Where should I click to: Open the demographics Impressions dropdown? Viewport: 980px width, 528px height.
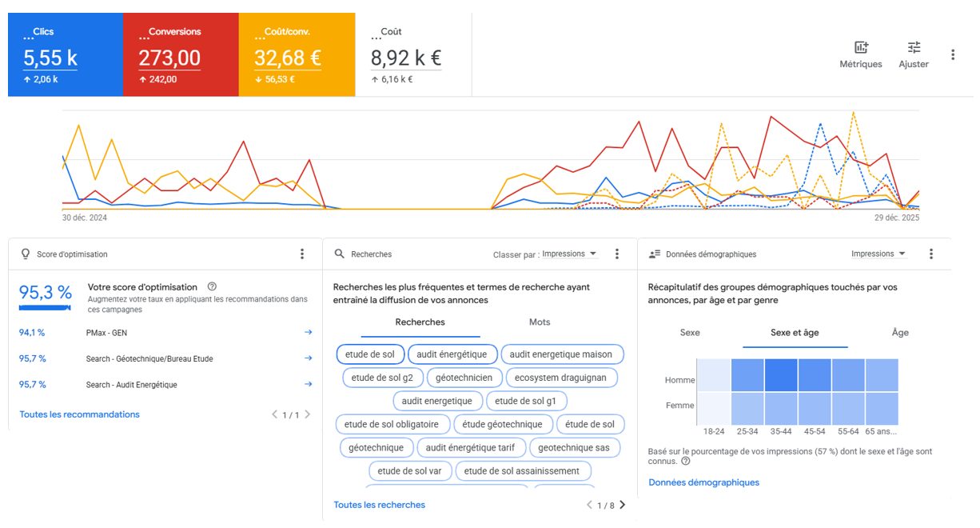(878, 254)
